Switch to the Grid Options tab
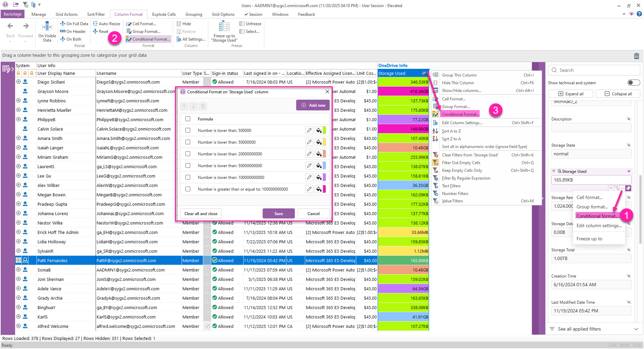This screenshot has width=644, height=349. pyautogui.click(x=223, y=14)
